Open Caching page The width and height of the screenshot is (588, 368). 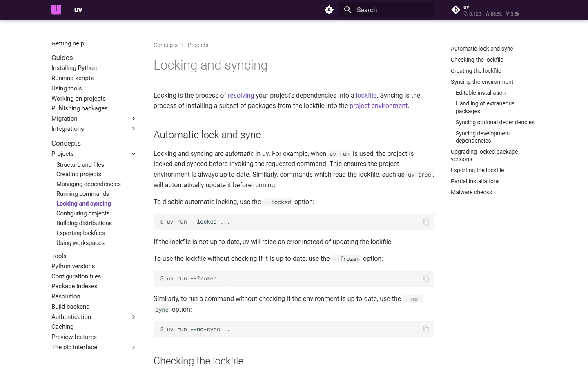point(62,327)
